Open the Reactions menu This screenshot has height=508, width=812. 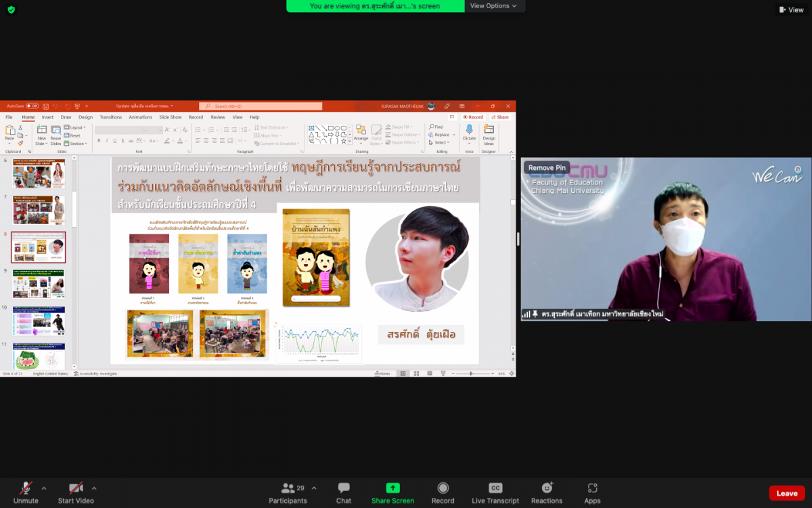click(547, 492)
